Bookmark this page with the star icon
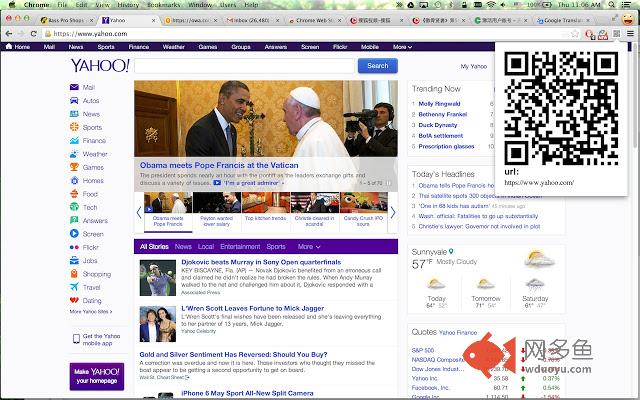 575,34
